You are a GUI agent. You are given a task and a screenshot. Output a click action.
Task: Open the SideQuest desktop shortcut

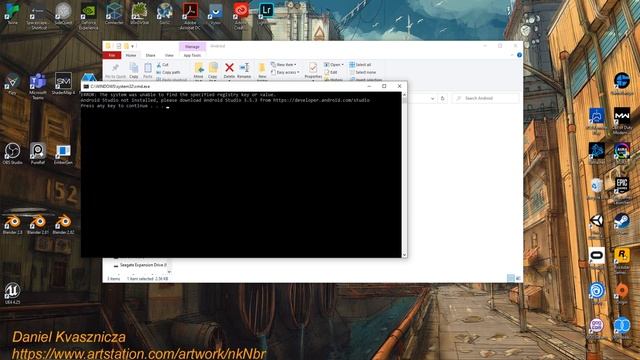(x=63, y=13)
